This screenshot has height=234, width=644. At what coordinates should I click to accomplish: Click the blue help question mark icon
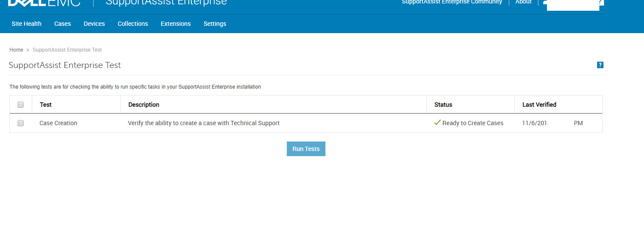[600, 65]
